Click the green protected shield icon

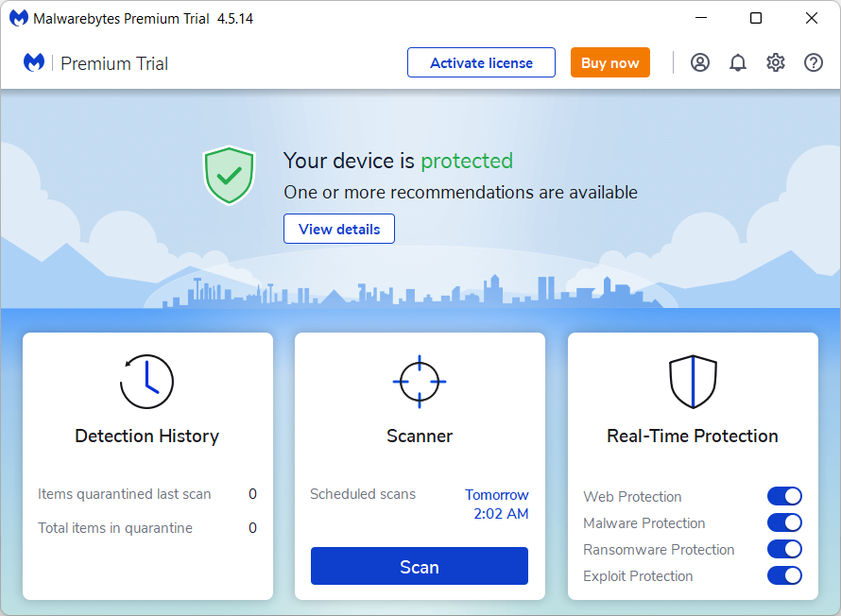tap(229, 176)
